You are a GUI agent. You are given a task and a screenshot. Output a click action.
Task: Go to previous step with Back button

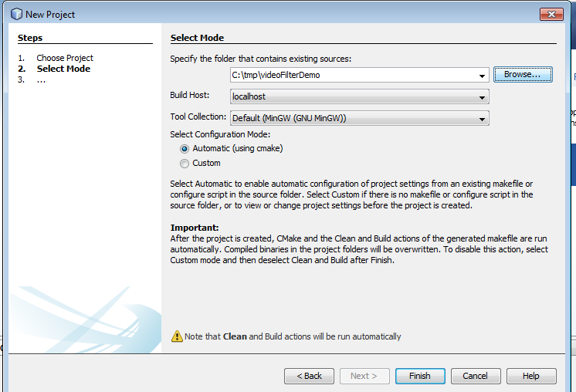tap(309, 376)
